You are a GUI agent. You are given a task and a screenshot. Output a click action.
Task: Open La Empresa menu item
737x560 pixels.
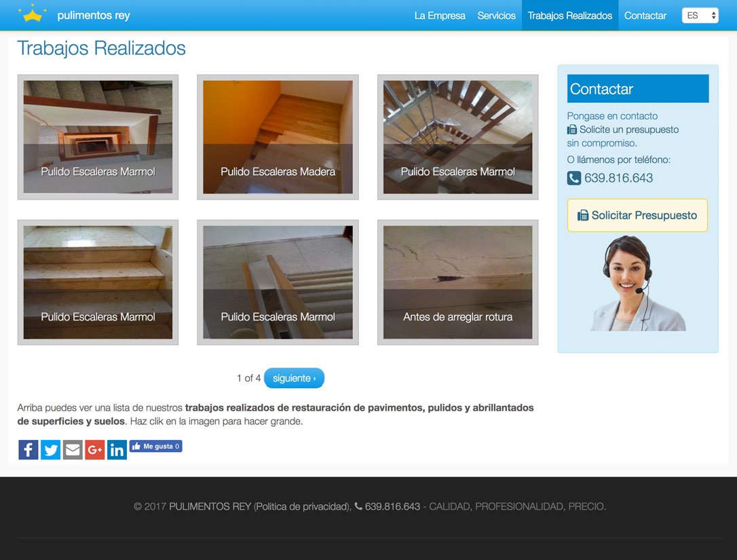coord(440,16)
